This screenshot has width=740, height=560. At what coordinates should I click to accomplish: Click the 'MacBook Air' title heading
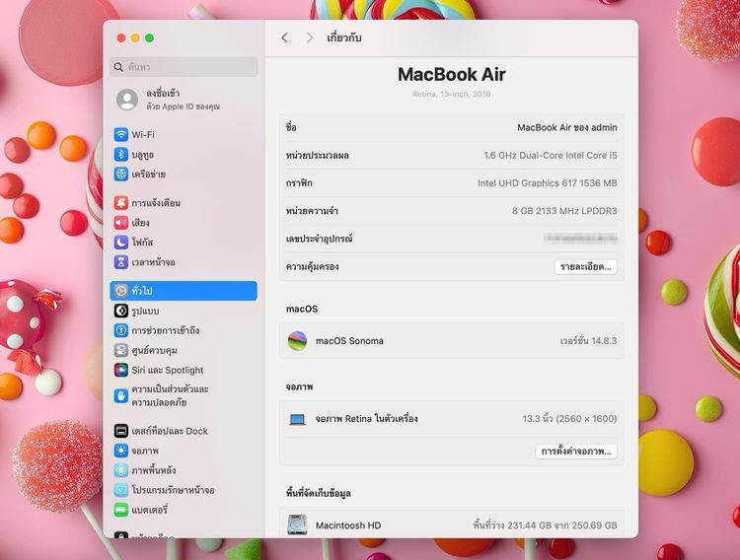pos(452,74)
